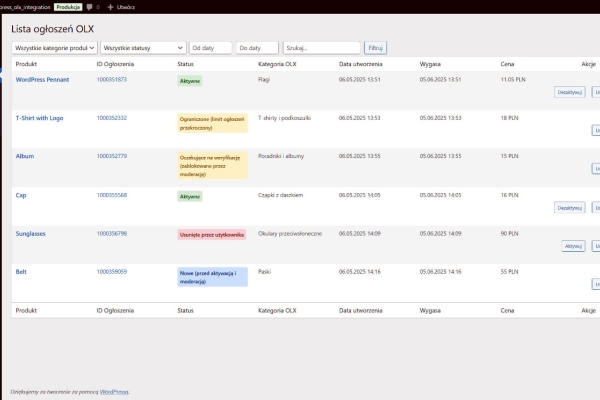Click the plus icon next to Utwórz
600x400 pixels.
(110, 7)
